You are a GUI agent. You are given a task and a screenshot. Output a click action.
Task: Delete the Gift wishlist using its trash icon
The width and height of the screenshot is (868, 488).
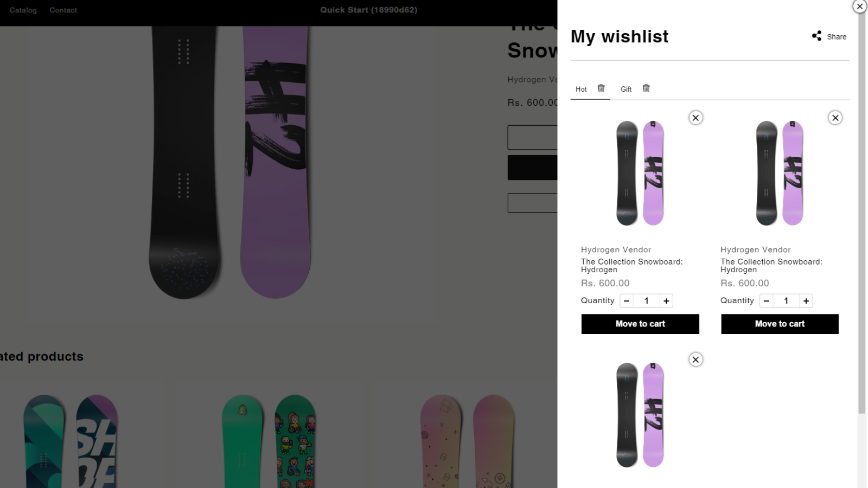[x=646, y=88]
